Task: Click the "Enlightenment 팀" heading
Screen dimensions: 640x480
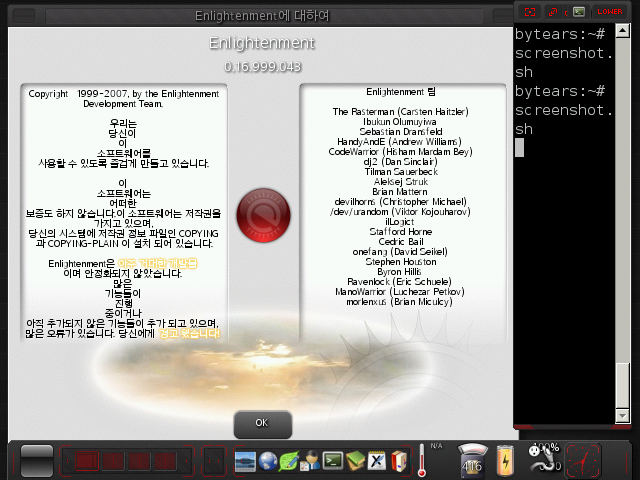Action: [400, 91]
